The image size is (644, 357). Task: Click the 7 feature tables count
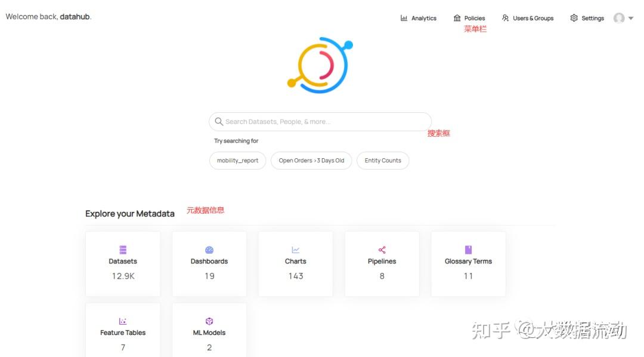123,347
